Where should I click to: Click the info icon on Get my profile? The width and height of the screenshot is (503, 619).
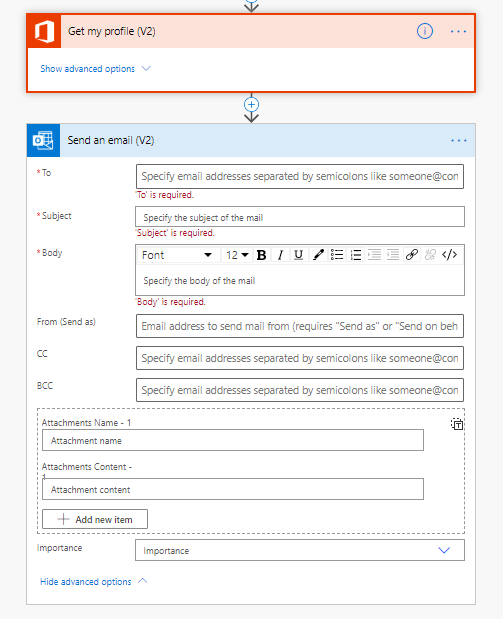[425, 31]
